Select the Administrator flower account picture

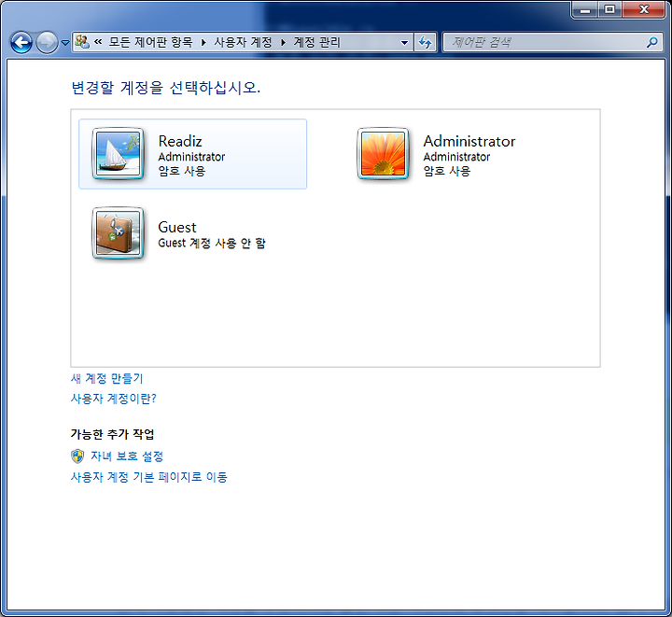click(x=384, y=154)
